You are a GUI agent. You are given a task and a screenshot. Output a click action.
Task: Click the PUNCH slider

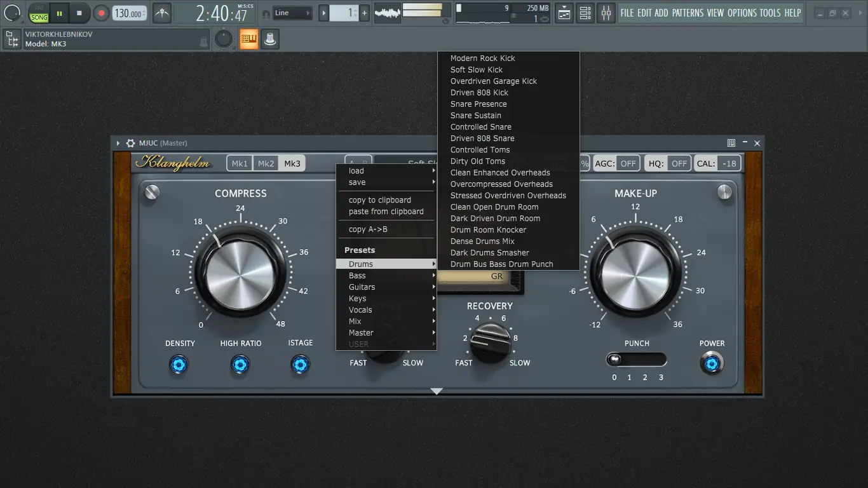coord(636,360)
